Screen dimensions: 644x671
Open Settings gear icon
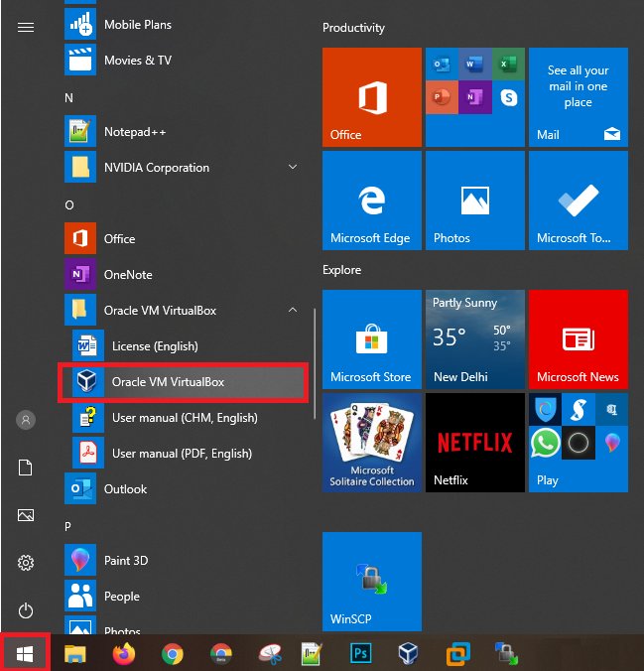tap(26, 563)
